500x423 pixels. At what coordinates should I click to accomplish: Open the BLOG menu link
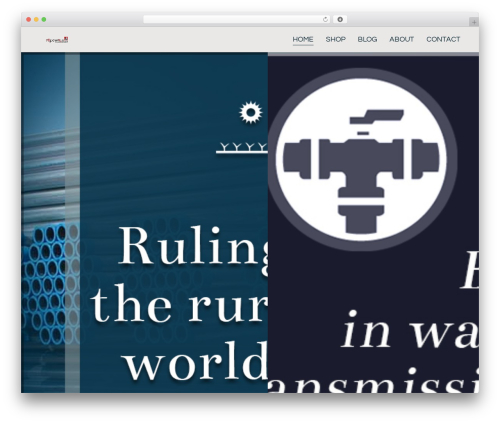[x=367, y=39]
